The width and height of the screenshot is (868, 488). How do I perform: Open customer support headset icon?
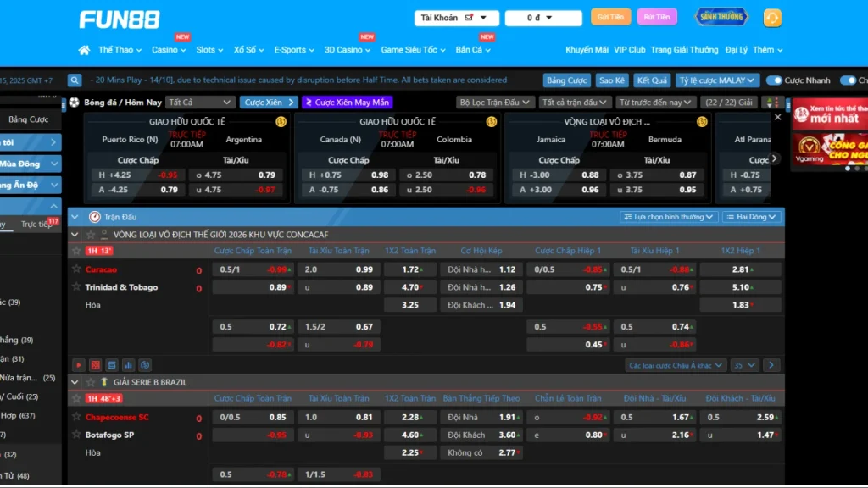pos(772,18)
